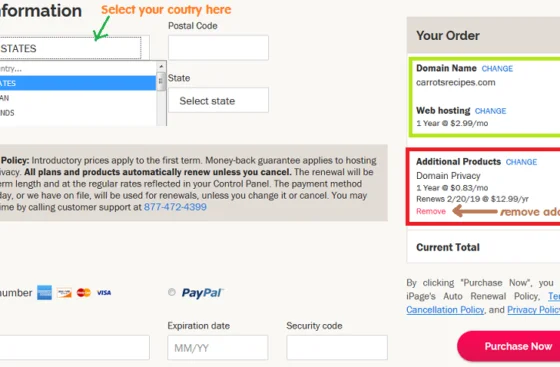560x367 pixels.
Task: Choose the highlighted blue country option
Action: click(78, 83)
